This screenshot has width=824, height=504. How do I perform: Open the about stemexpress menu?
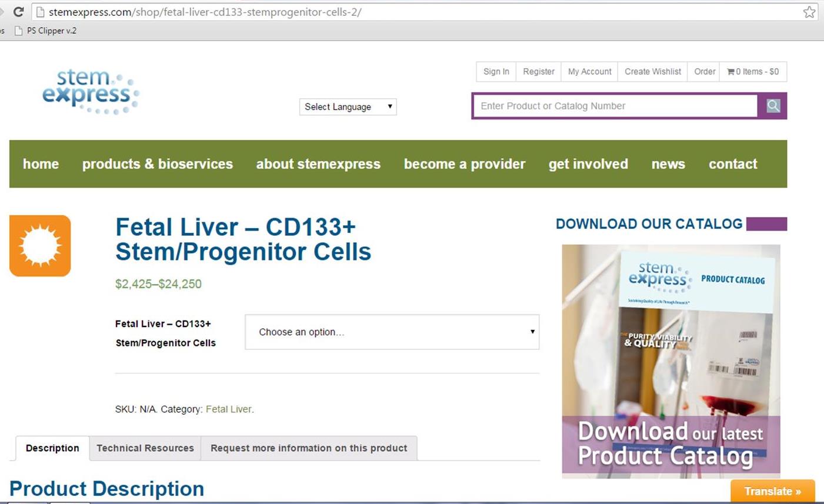pyautogui.click(x=318, y=164)
